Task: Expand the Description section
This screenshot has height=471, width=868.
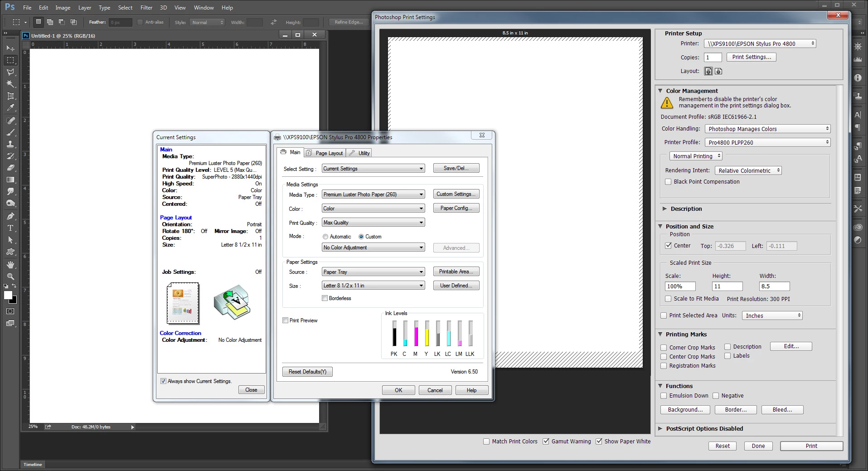Action: coord(664,209)
